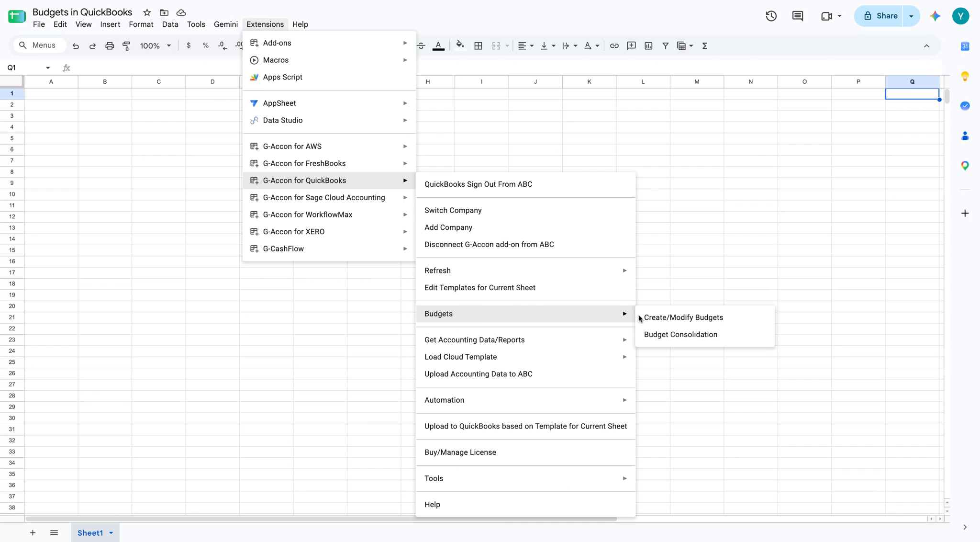Open the G-Accon for XERO submenu

click(329, 232)
